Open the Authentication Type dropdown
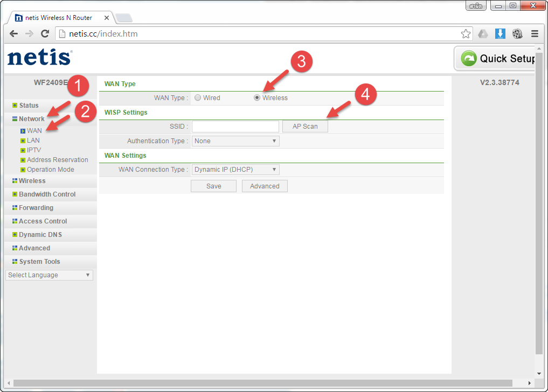The width and height of the screenshot is (548, 392). click(235, 141)
